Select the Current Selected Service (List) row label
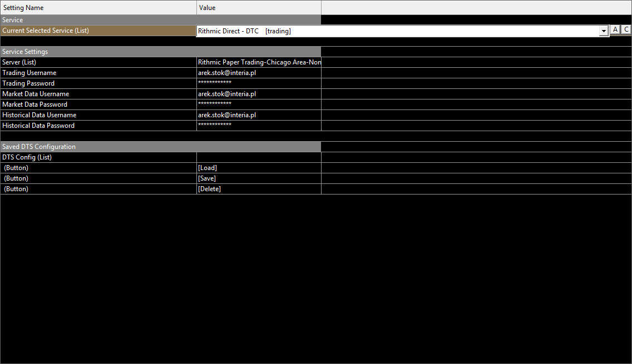Viewport: 632px width, 364px height. (98, 31)
